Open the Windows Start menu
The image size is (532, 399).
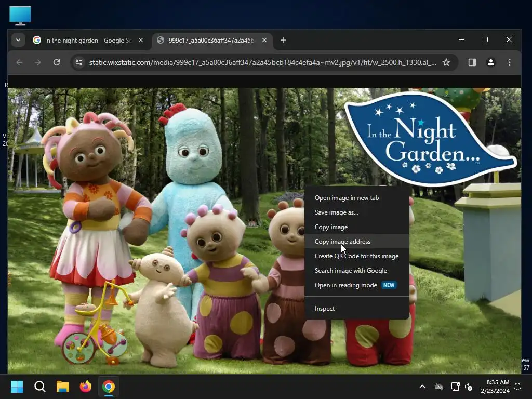pos(17,387)
